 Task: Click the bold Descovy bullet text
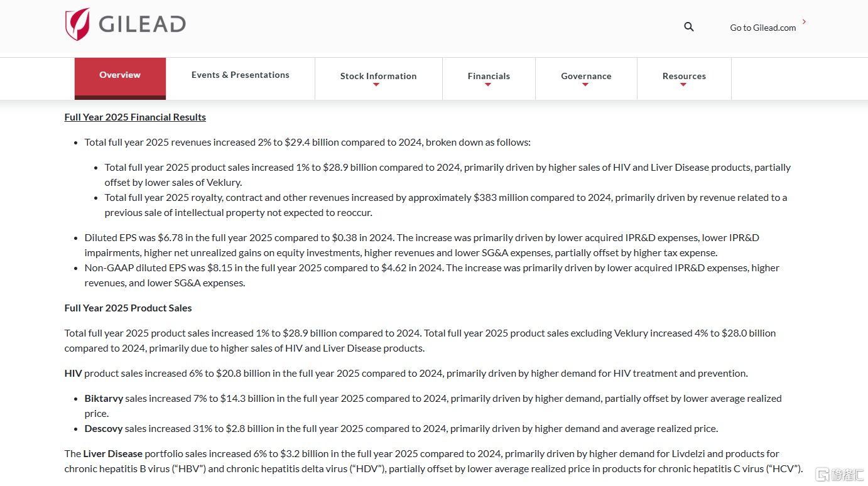104,429
